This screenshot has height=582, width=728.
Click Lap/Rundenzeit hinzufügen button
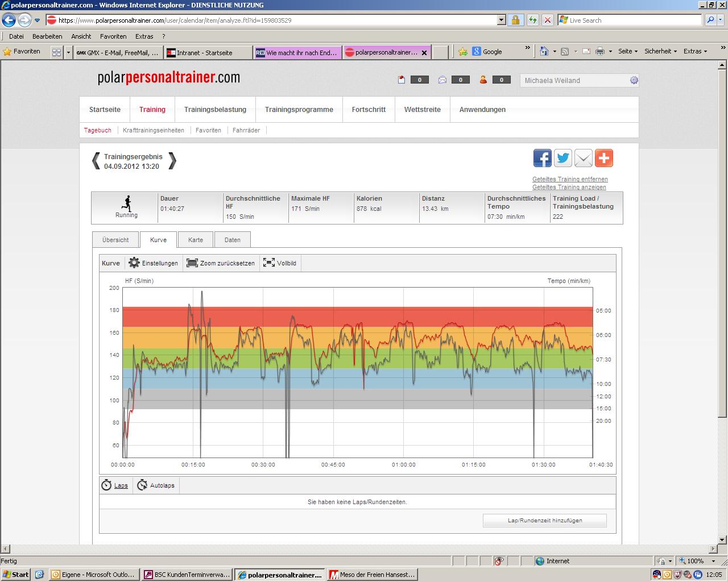(x=544, y=521)
